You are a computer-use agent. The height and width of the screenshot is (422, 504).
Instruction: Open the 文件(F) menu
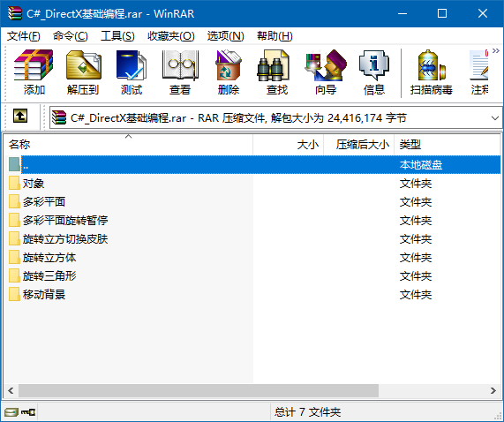click(x=24, y=36)
